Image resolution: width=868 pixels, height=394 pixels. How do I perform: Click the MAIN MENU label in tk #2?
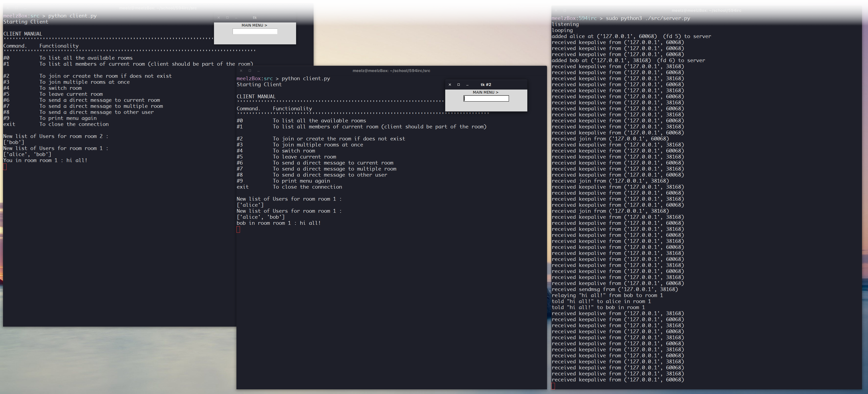[x=485, y=92]
